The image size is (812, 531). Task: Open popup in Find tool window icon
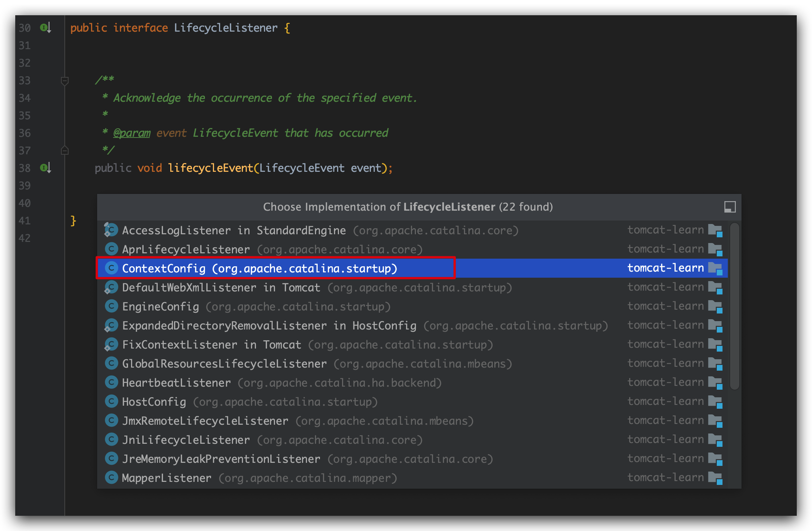click(729, 207)
